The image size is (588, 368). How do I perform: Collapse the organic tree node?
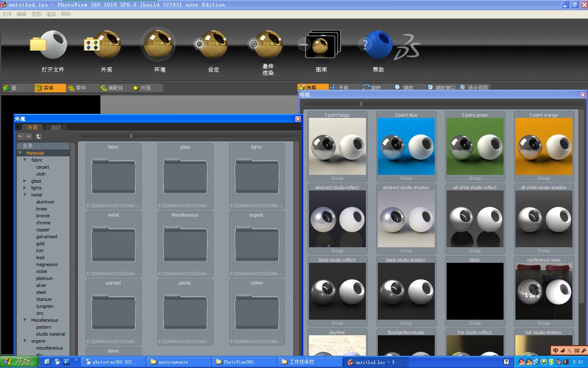[25, 341]
